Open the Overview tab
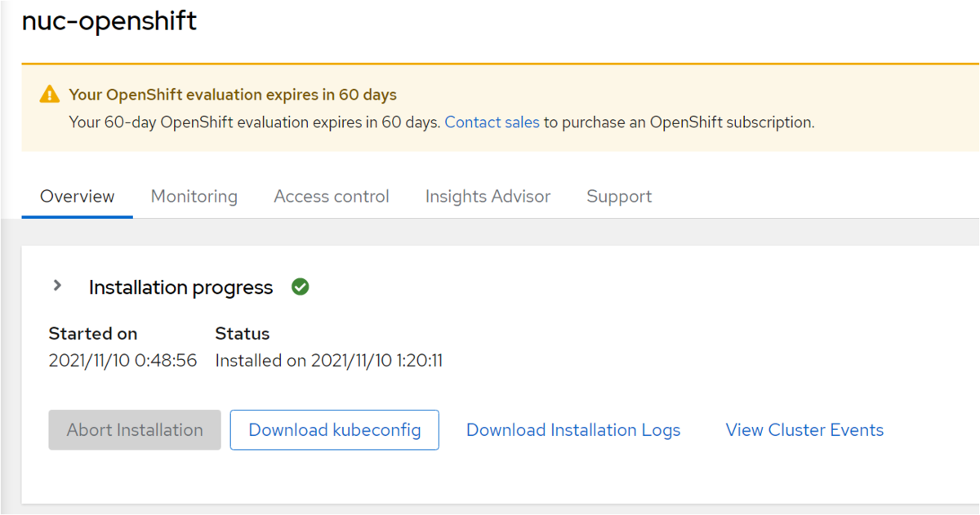 tap(78, 197)
